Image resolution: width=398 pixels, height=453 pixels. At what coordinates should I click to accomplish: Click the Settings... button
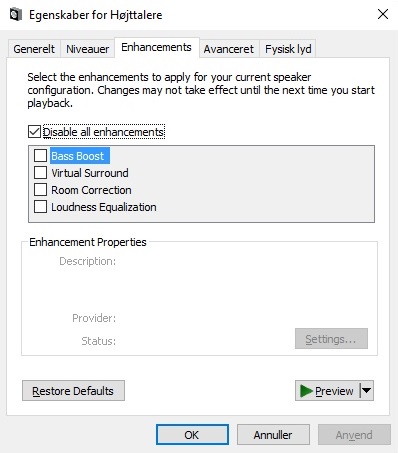click(x=331, y=339)
